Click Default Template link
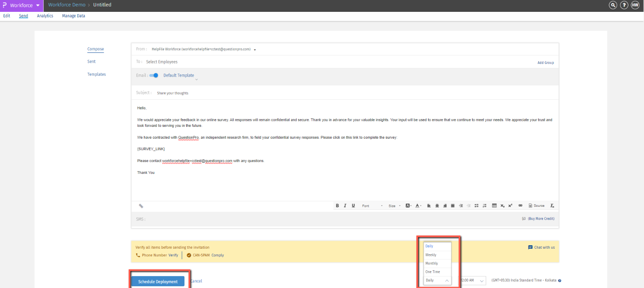 [179, 75]
